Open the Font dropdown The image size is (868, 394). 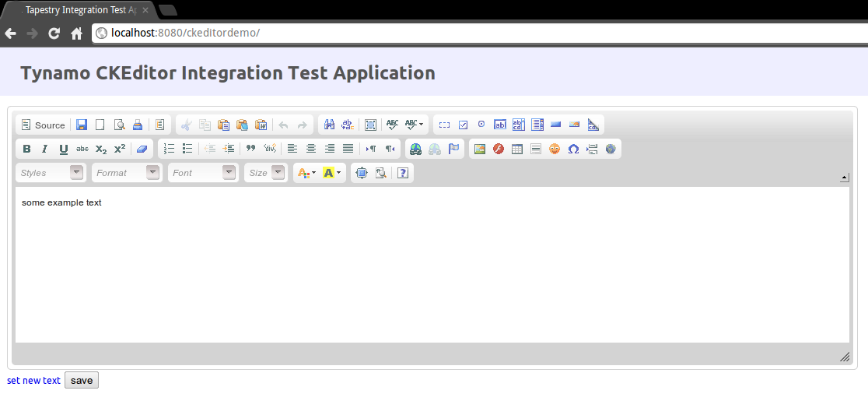[203, 173]
